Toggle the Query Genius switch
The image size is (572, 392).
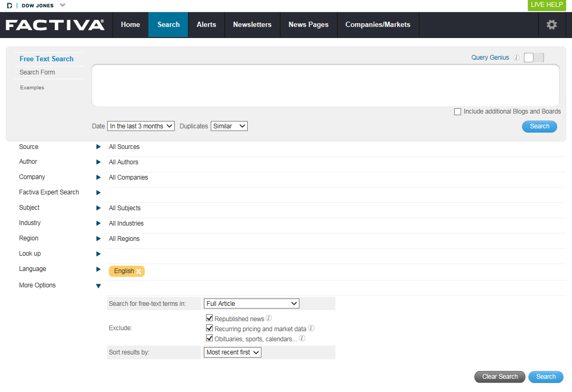533,58
